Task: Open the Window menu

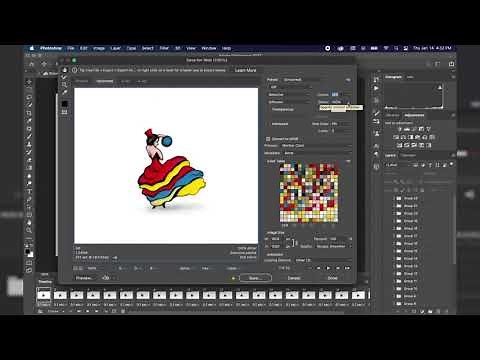Action: [x=209, y=48]
